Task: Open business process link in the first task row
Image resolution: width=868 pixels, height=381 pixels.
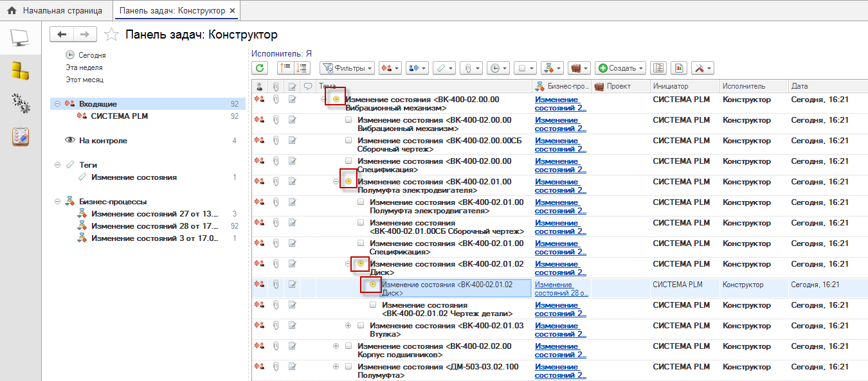Action: pyautogui.click(x=557, y=104)
